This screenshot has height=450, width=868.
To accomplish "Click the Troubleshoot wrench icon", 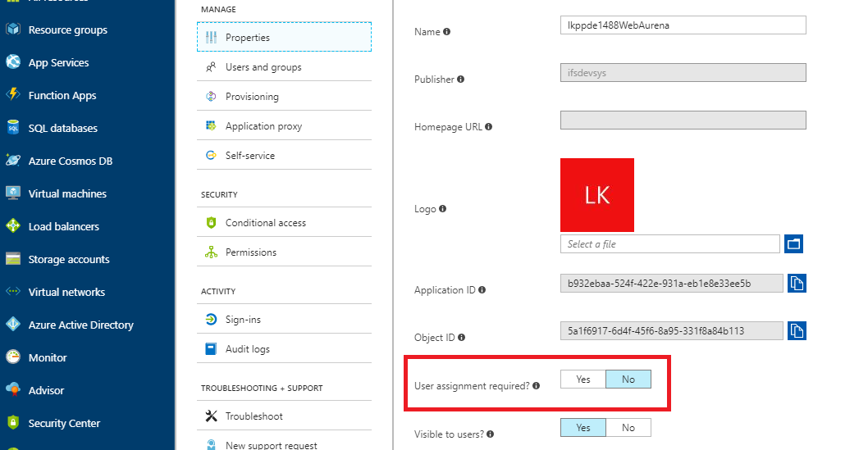I will click(x=211, y=416).
